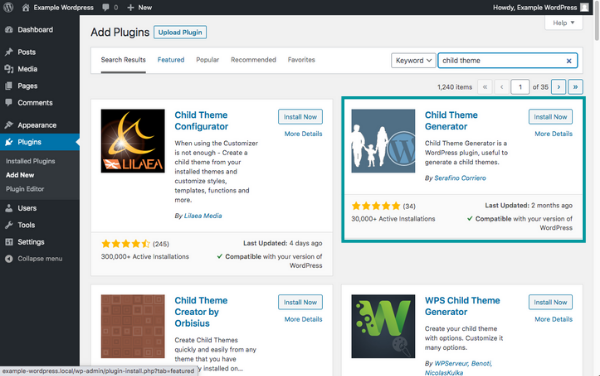The image size is (600, 376).
Task: Install Child Theme Creator by Orbisius
Action: point(300,302)
